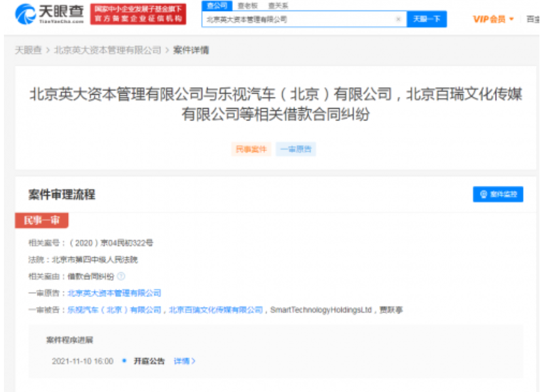Click the 案件监控 monitor button
The width and height of the screenshot is (544, 392).
click(x=498, y=194)
